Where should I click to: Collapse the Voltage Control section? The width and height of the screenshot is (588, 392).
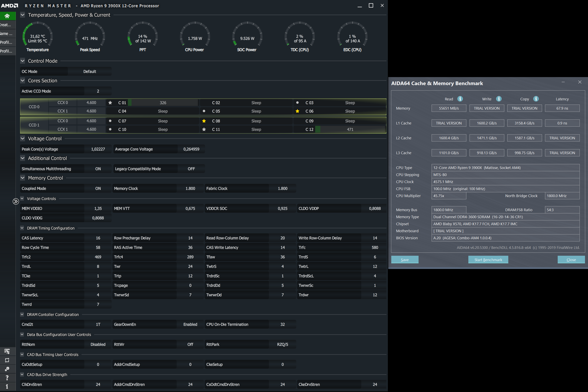(x=22, y=138)
